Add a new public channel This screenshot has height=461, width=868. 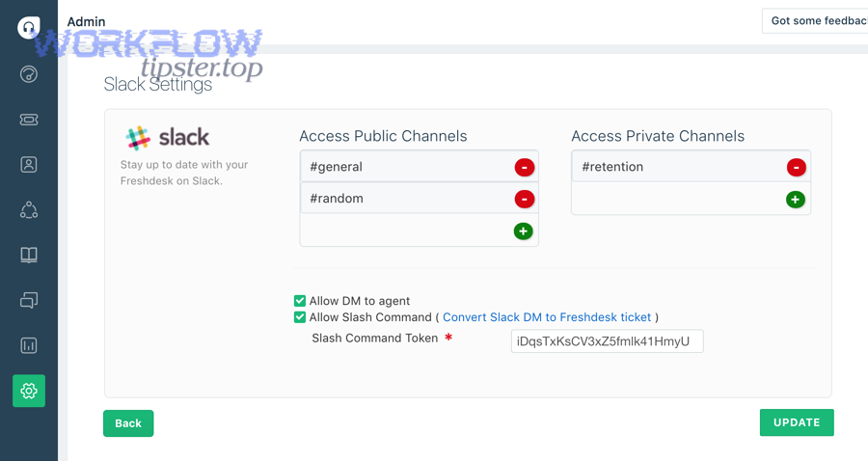click(x=523, y=230)
